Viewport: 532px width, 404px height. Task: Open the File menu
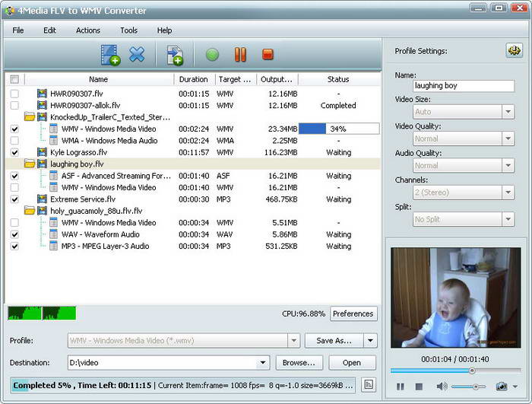point(18,30)
